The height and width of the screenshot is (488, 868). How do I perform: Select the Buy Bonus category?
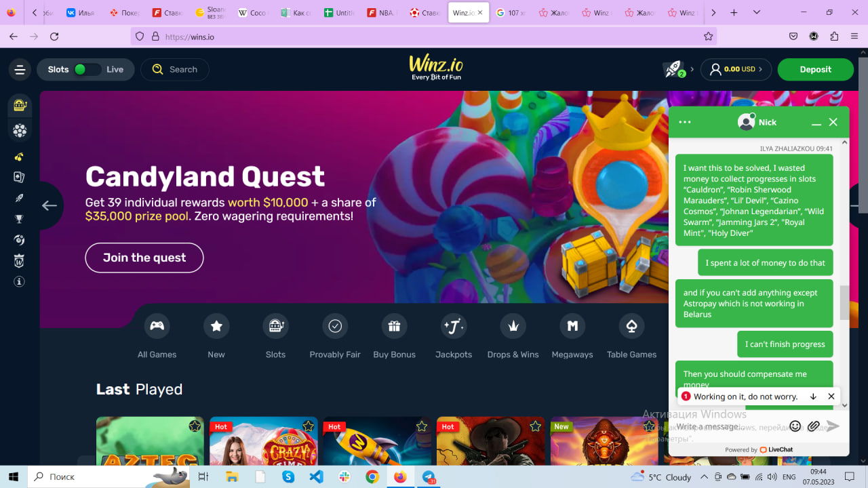pyautogui.click(x=394, y=337)
